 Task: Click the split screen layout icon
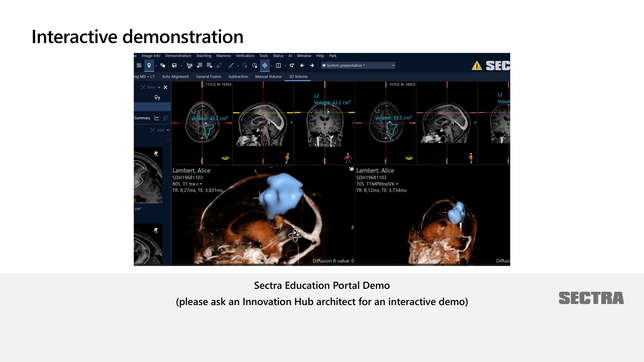point(278,65)
